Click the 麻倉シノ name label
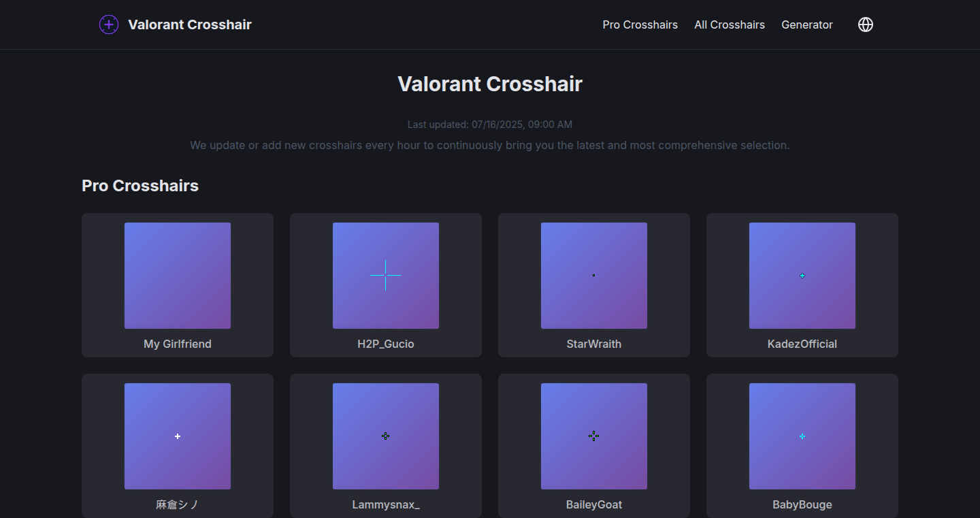The image size is (980, 518). (178, 504)
